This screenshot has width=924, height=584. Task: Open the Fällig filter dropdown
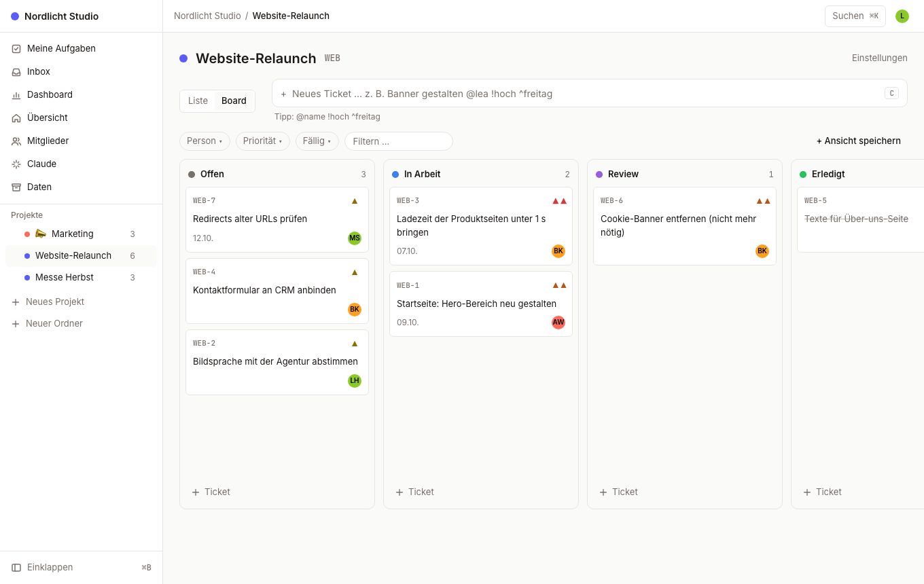pyautogui.click(x=317, y=141)
